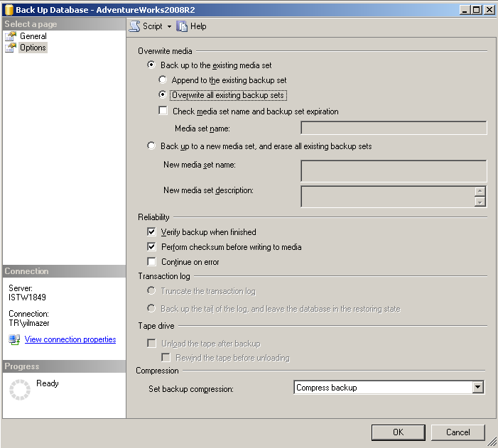Click the progress spinner icon
Image resolution: width=498 pixels, height=448 pixels.
click(x=20, y=390)
